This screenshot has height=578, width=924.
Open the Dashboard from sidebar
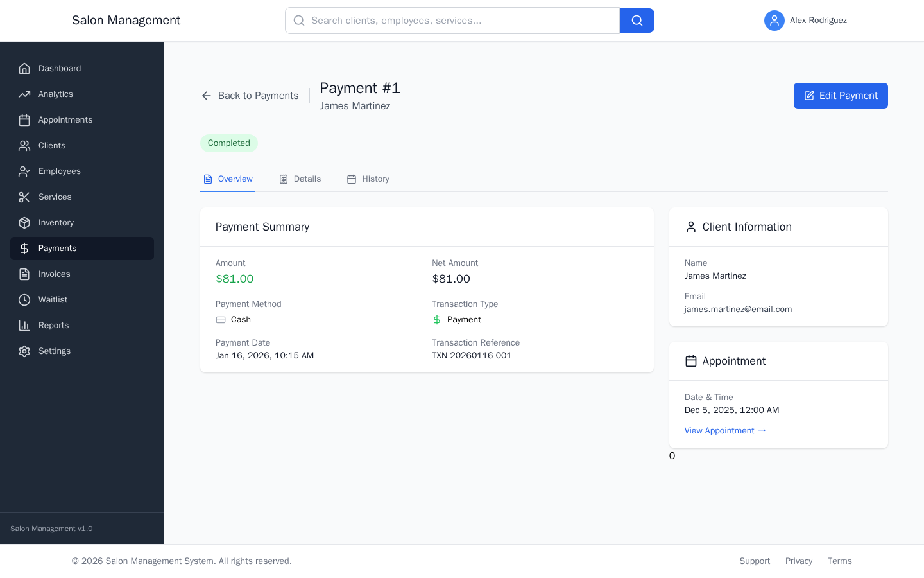(24, 68)
